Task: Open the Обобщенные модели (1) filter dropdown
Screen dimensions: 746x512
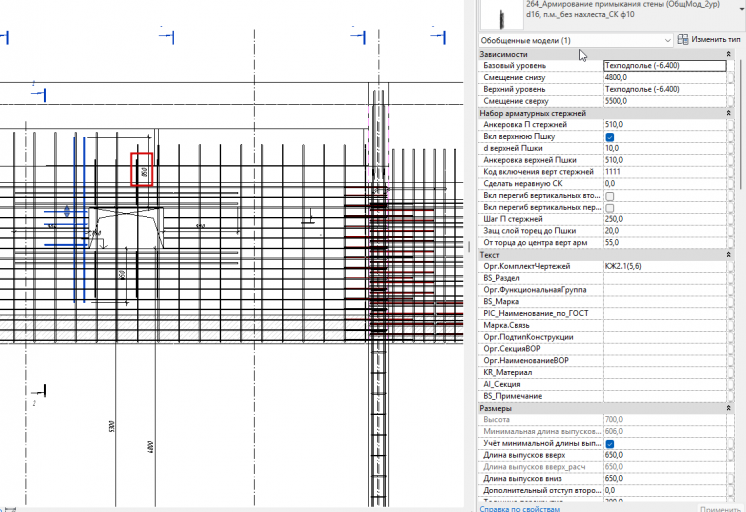Action: click(576, 40)
